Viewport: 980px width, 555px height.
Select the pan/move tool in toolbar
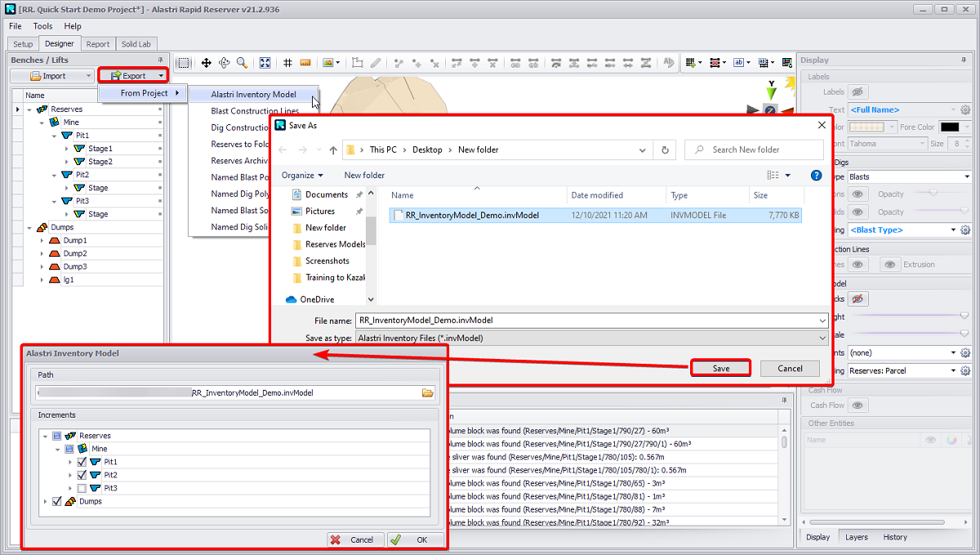pos(206,63)
